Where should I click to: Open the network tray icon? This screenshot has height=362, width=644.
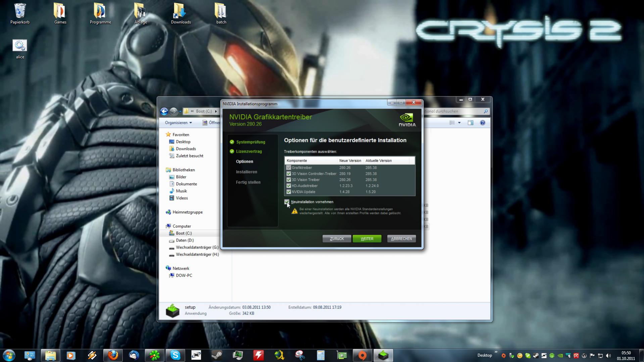pyautogui.click(x=600, y=356)
